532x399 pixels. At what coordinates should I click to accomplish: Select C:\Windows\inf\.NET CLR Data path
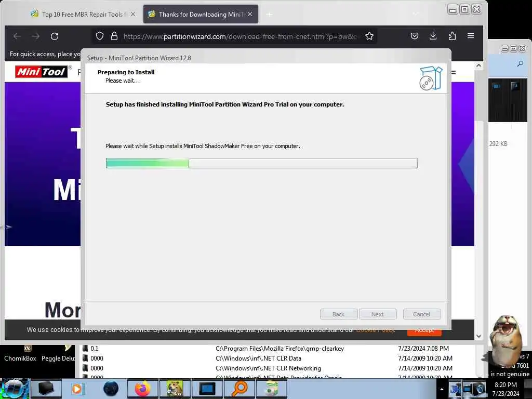258,358
